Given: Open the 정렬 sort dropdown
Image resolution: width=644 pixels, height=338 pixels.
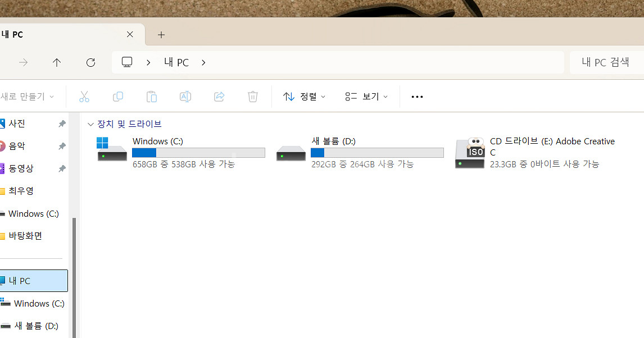Looking at the screenshot, I should (x=305, y=97).
